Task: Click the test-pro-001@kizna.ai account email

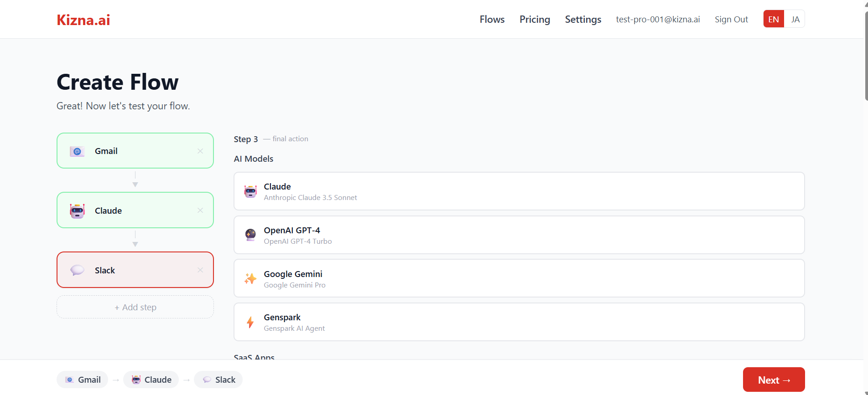Action: pos(658,19)
